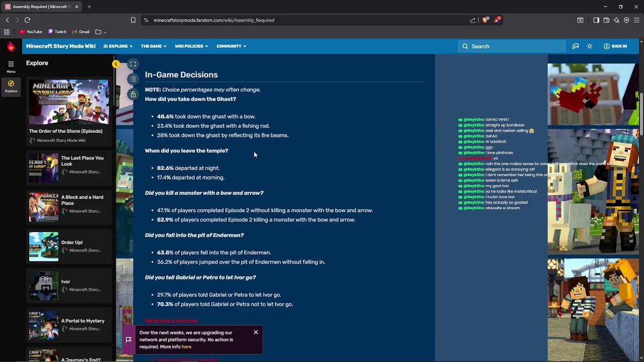Switch the wiki to light theme
This screenshot has width=644, height=362.
pos(590,46)
